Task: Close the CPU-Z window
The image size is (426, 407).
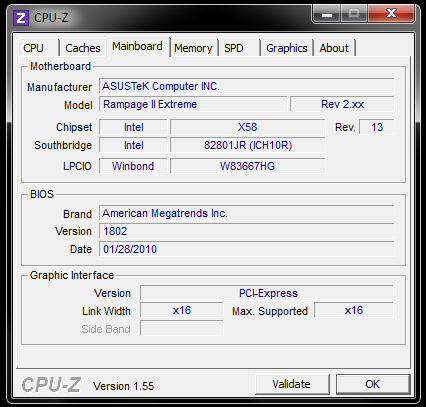Action: (391, 14)
